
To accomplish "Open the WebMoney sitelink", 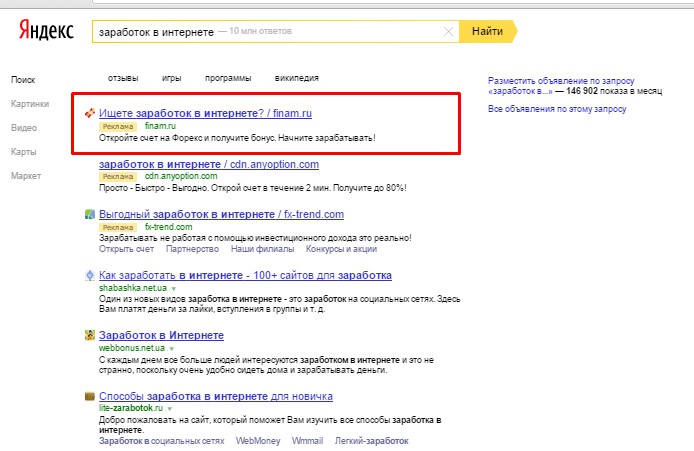I will click(x=258, y=441).
